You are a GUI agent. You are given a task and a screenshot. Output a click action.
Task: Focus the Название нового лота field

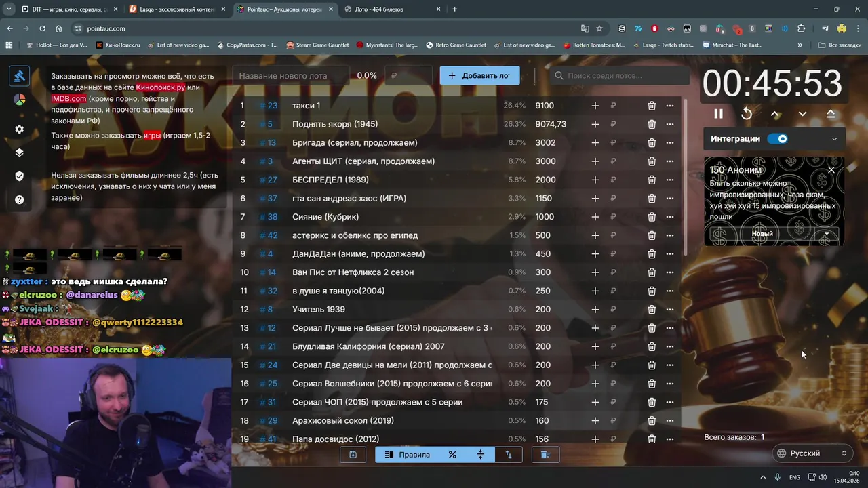click(292, 76)
